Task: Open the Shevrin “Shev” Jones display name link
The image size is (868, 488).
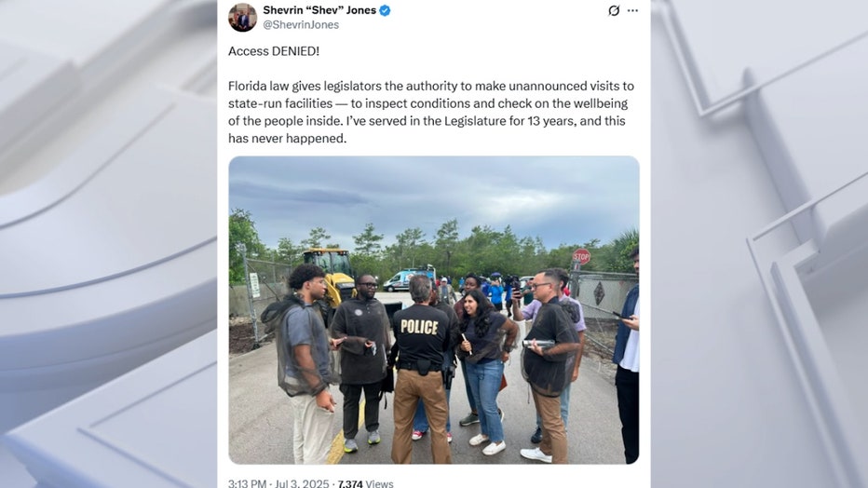Action: tap(319, 10)
